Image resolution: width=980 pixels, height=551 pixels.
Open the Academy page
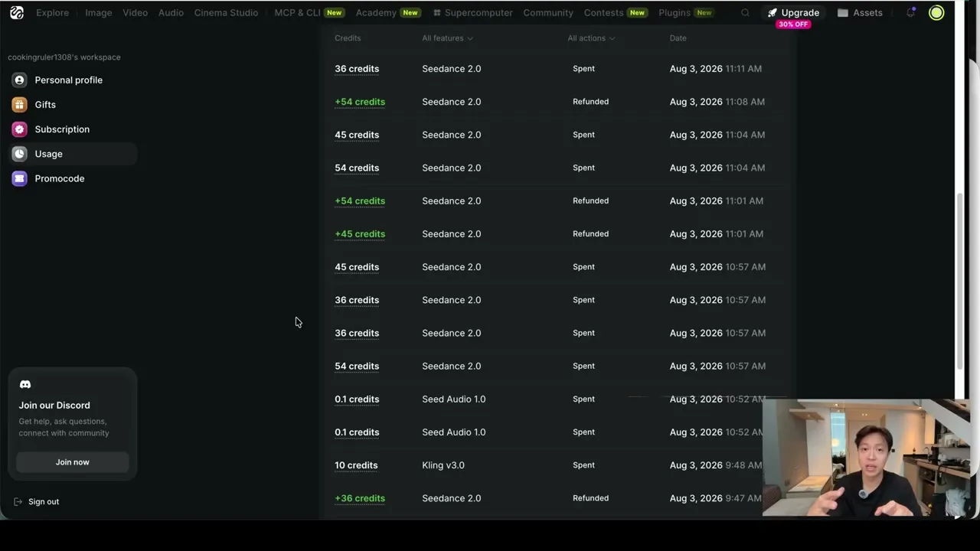point(376,13)
